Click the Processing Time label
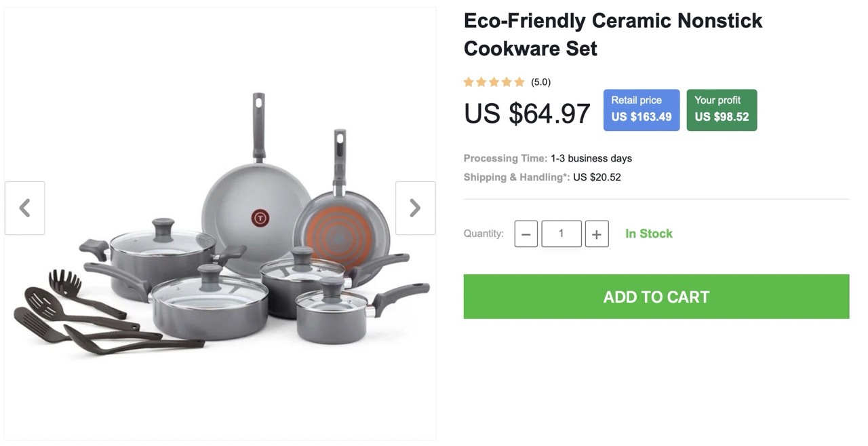Screen dimensions: 868x446 click(505, 158)
